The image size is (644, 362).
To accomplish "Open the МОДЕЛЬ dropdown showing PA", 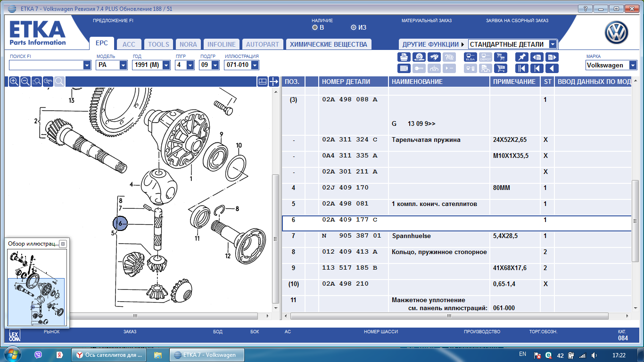I will (x=123, y=65).
